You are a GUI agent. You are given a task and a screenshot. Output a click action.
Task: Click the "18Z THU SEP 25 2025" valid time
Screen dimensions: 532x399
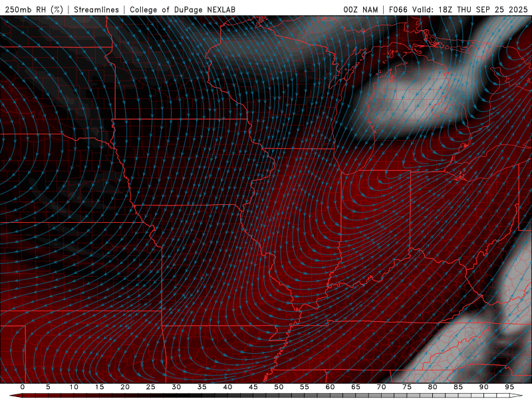(483, 9)
